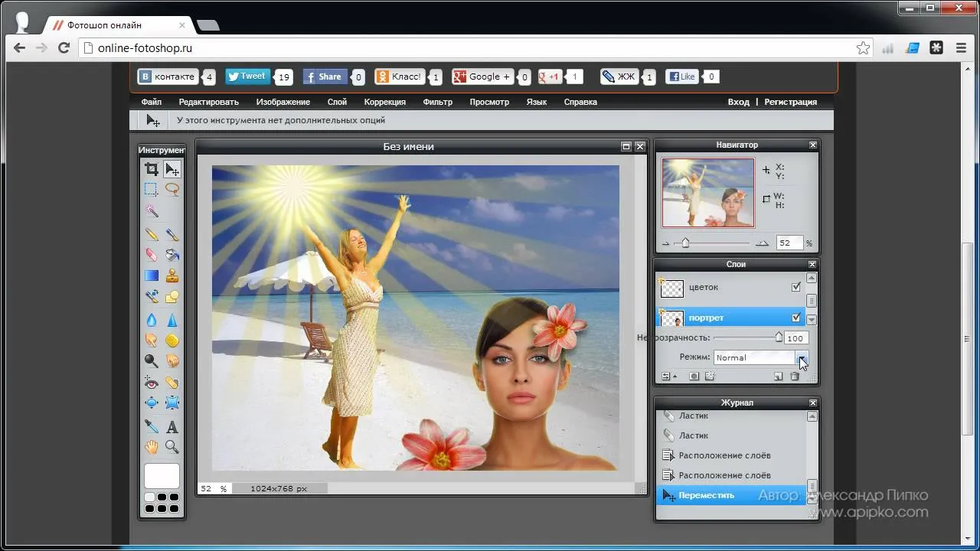Open the Режим blend mode dropdown

click(x=761, y=357)
